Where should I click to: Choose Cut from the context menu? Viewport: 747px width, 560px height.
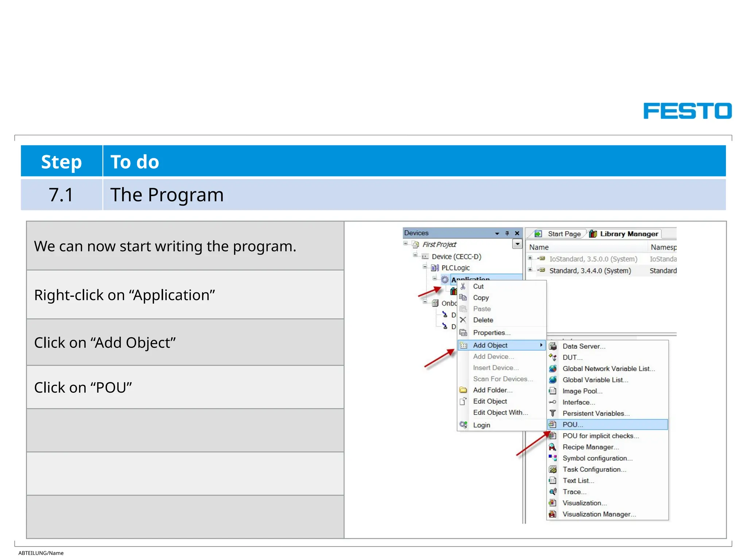pyautogui.click(x=502, y=286)
